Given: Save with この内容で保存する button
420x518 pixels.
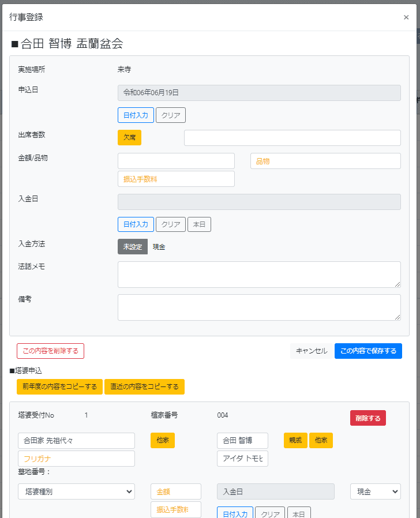Looking at the screenshot, I should point(368,351).
